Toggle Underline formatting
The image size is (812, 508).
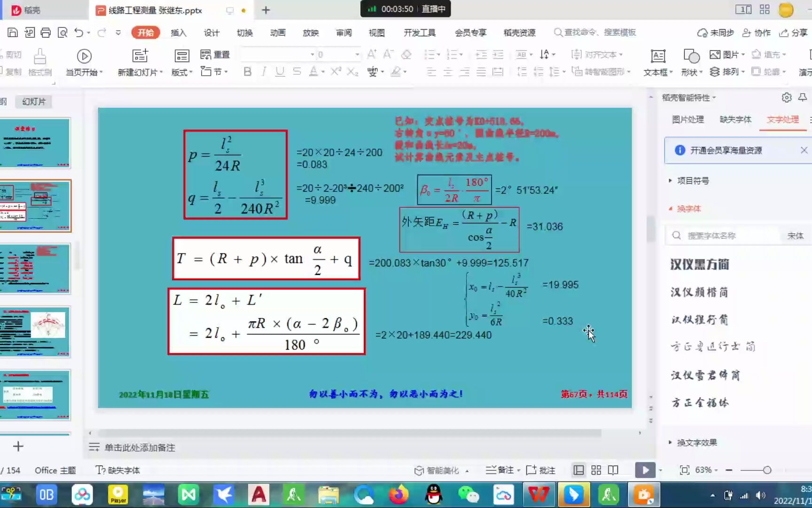(280, 71)
